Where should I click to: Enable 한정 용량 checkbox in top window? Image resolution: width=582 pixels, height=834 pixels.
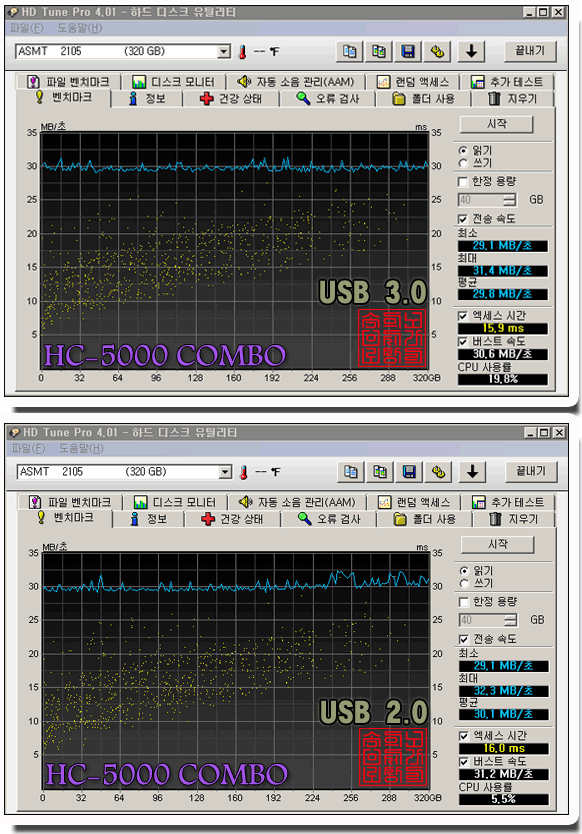pyautogui.click(x=462, y=182)
